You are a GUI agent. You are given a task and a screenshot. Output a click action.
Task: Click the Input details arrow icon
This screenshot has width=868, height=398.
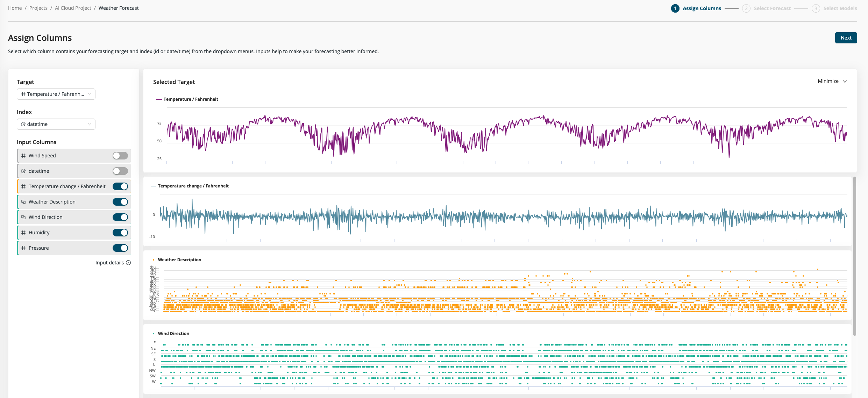128,263
